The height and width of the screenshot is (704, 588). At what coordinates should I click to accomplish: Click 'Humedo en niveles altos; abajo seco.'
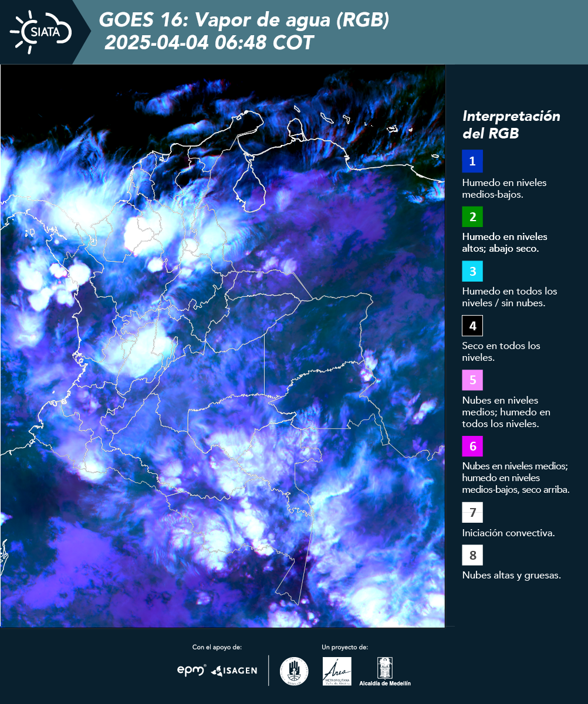coord(505,242)
